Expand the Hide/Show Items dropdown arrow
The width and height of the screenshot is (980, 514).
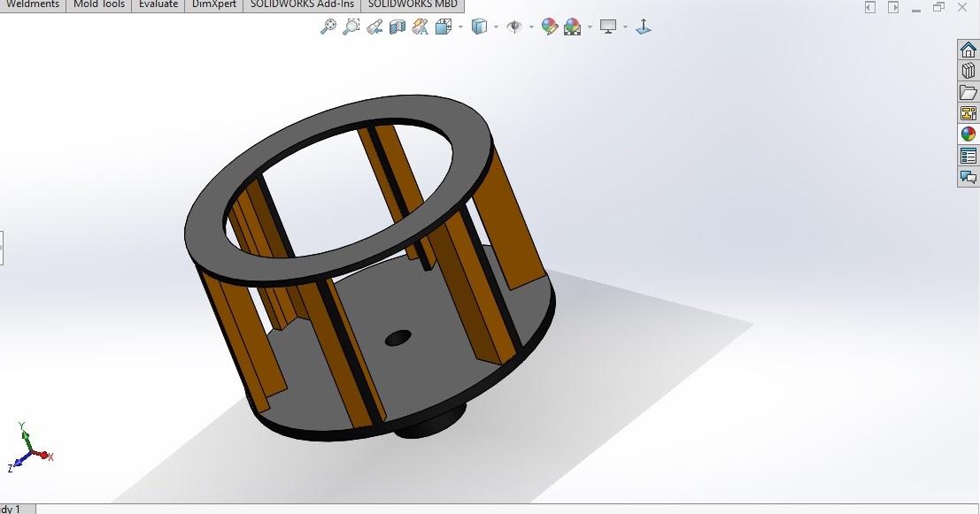pyautogui.click(x=531, y=27)
